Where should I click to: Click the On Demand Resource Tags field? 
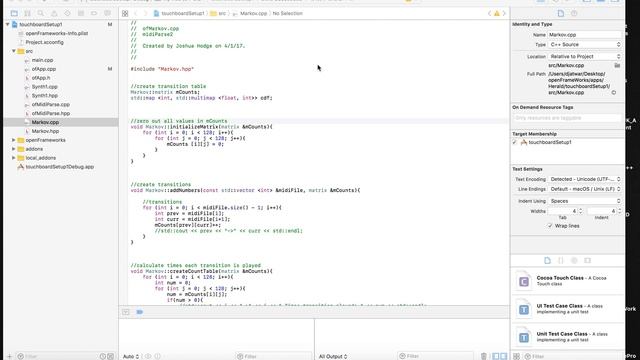[x=567, y=118]
